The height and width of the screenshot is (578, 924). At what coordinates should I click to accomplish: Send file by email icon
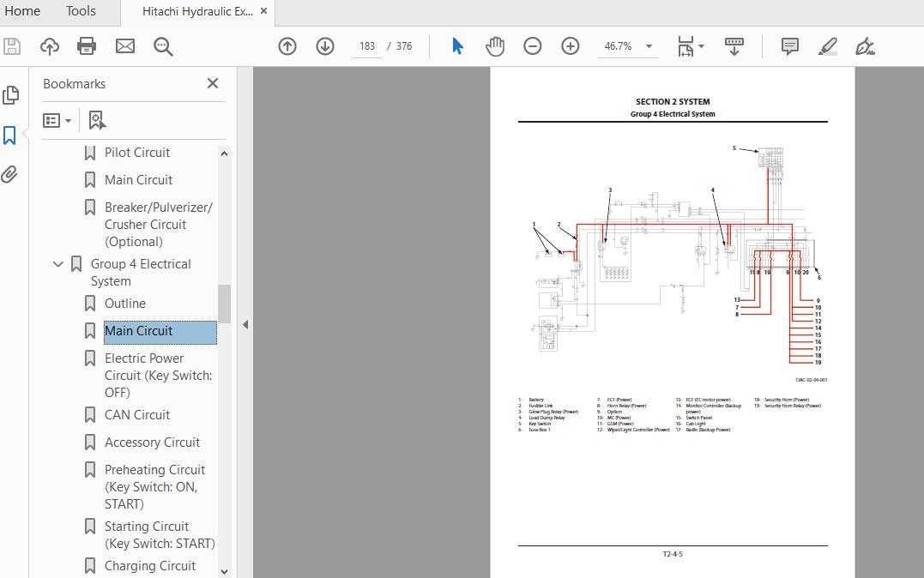[125, 46]
